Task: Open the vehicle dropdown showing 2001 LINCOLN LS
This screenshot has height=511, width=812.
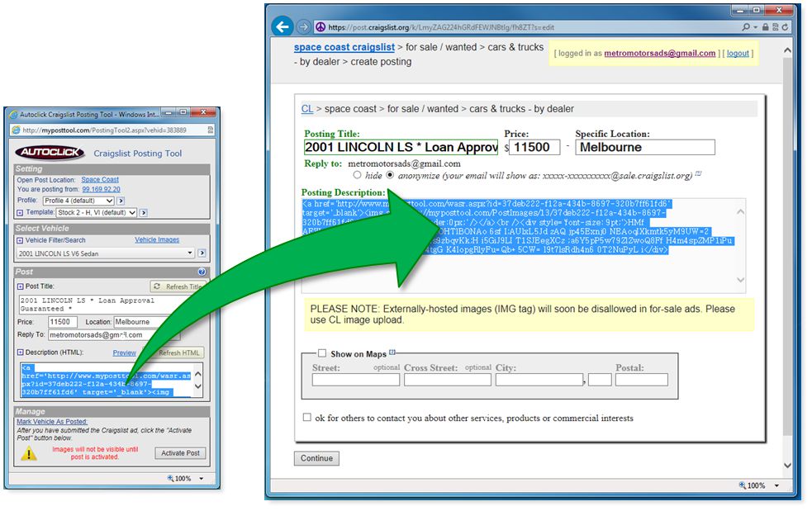Action: pyautogui.click(x=106, y=253)
